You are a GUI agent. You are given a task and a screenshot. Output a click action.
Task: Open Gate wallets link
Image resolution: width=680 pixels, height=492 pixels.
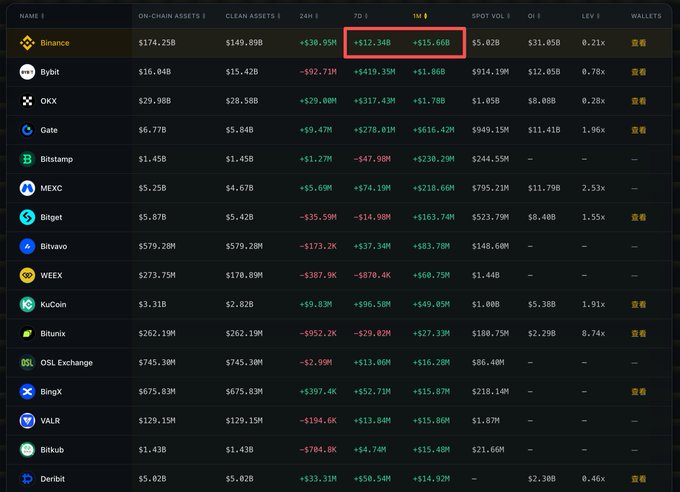[x=638, y=130]
